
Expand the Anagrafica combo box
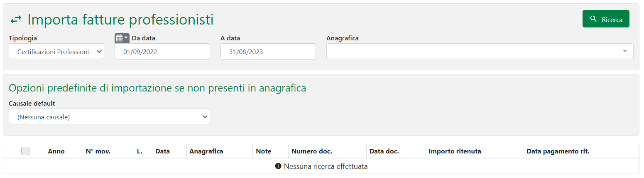click(480, 51)
